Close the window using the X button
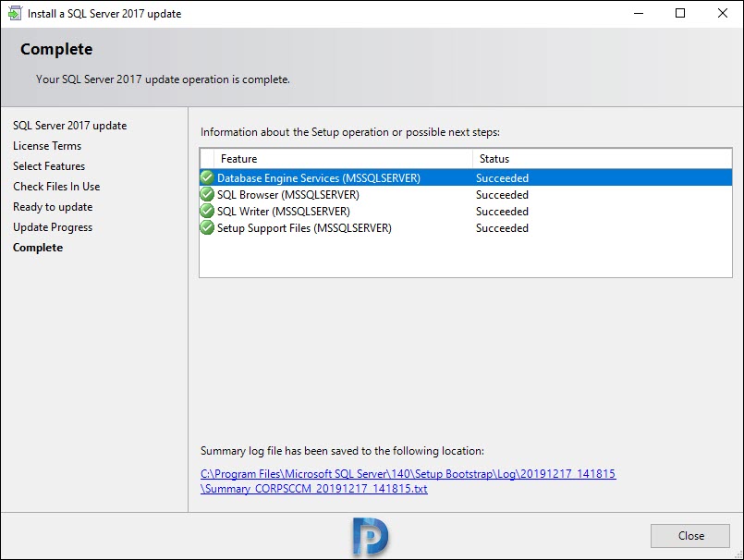The image size is (744, 560). (x=722, y=13)
